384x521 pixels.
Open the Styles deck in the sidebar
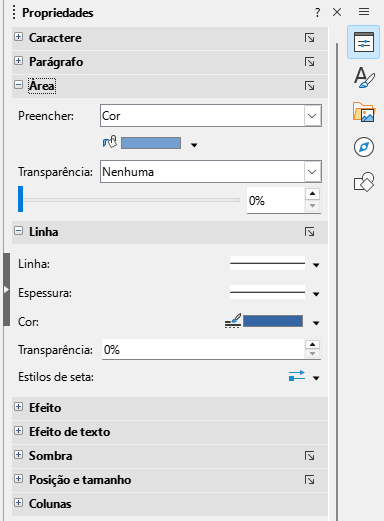(x=364, y=77)
